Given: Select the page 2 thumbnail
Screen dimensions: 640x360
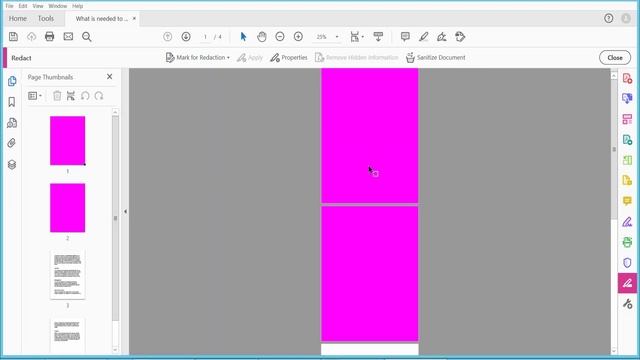Looking at the screenshot, I should pos(67,208).
